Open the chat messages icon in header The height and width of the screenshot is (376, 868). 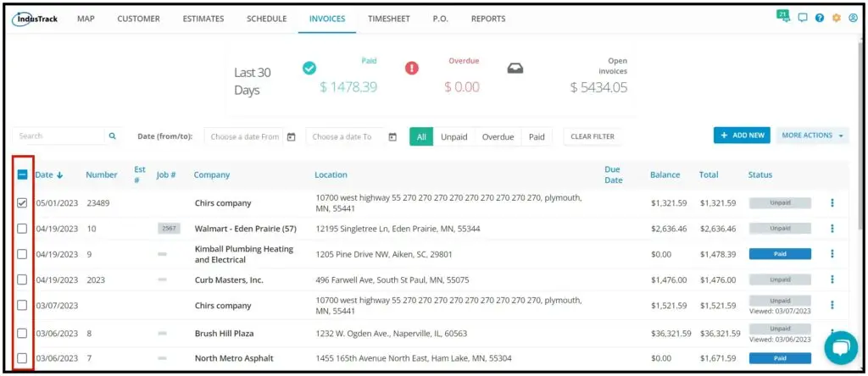(x=803, y=18)
